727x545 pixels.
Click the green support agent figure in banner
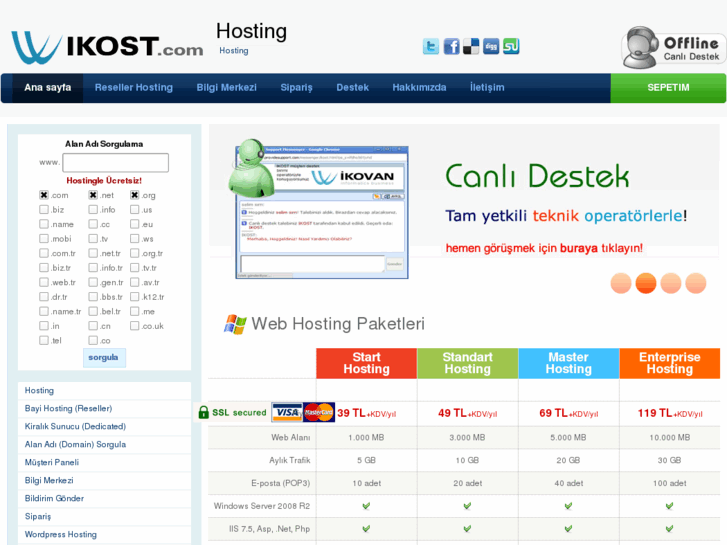250,168
